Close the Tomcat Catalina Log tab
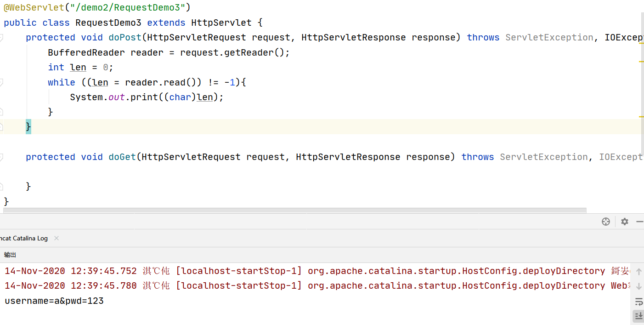Viewport: 644px width, 325px height. pos(56,238)
